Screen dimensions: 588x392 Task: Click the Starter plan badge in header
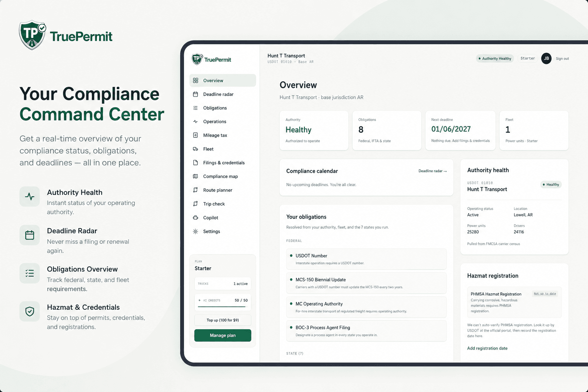(528, 59)
